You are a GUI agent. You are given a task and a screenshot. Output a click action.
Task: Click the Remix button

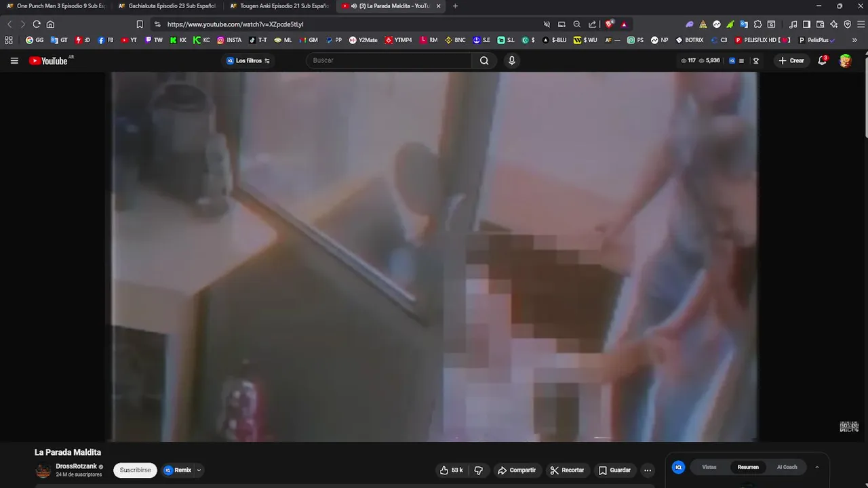tap(178, 470)
